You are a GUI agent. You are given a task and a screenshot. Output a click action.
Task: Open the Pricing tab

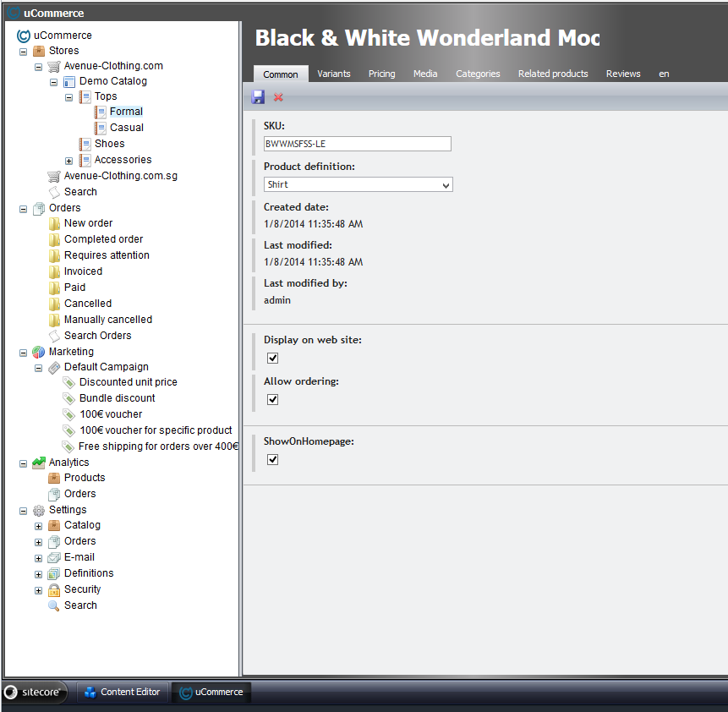click(381, 74)
